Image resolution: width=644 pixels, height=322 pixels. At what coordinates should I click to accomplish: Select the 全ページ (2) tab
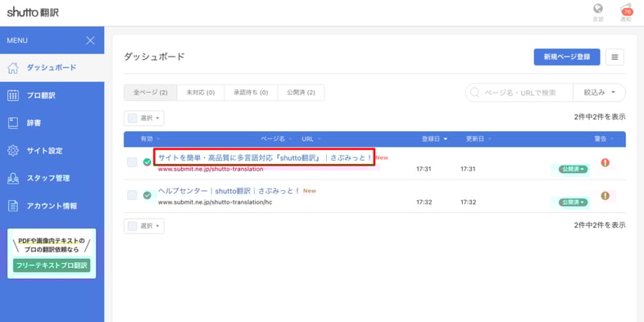coord(150,93)
